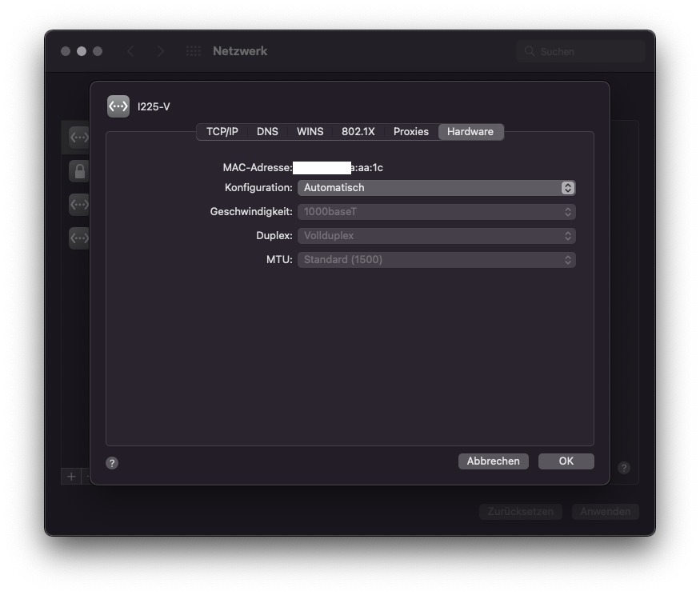The height and width of the screenshot is (595, 700).
Task: Click the Suchen search field in Netzwerk window
Action: point(581,51)
